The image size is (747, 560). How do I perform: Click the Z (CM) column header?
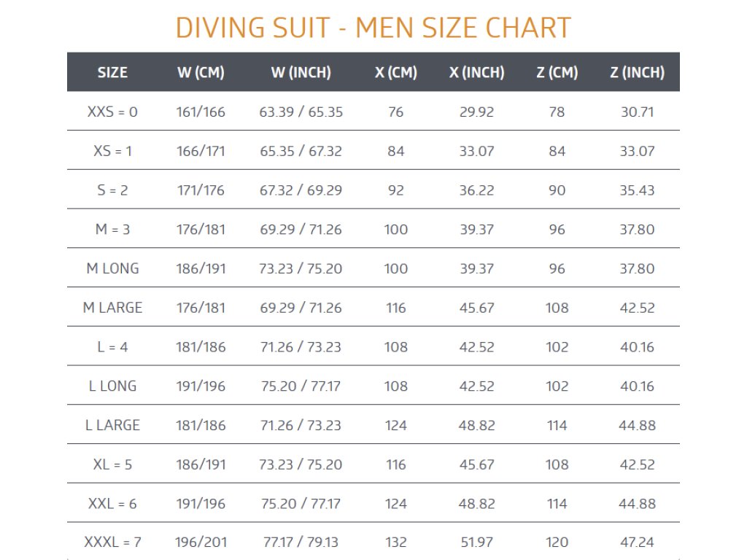(x=557, y=72)
